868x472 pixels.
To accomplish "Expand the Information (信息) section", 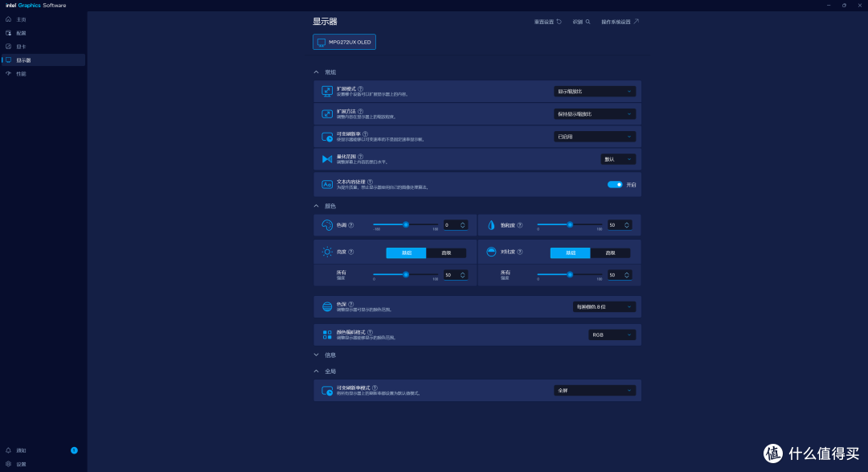I will point(316,355).
